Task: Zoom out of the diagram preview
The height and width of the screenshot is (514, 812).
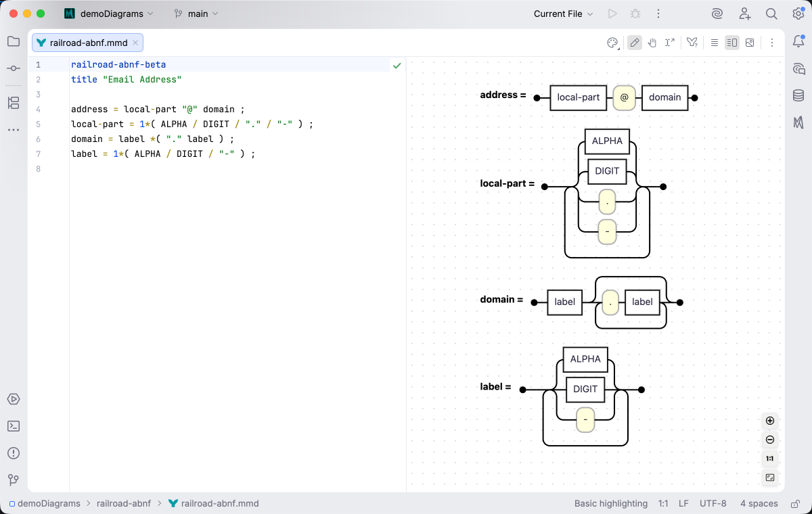Action: [770, 440]
